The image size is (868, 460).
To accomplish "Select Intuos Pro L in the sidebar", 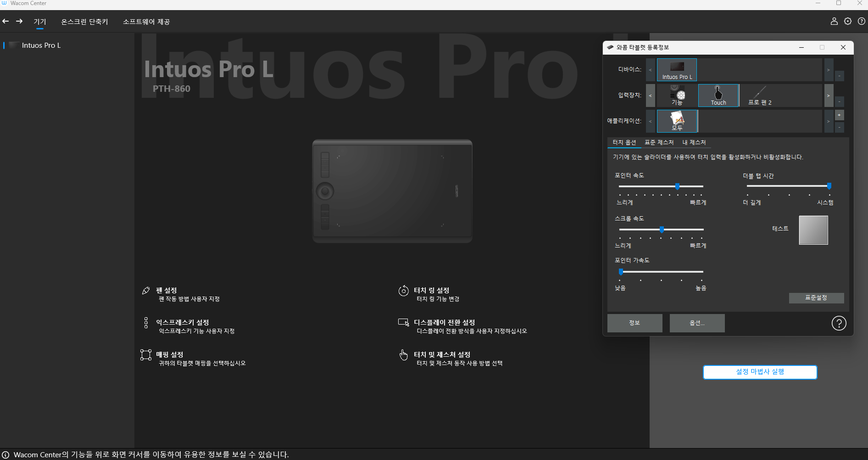I will point(41,45).
